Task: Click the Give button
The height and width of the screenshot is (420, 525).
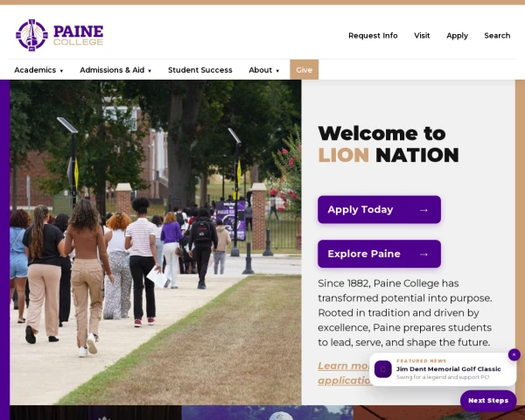Action: tap(304, 70)
